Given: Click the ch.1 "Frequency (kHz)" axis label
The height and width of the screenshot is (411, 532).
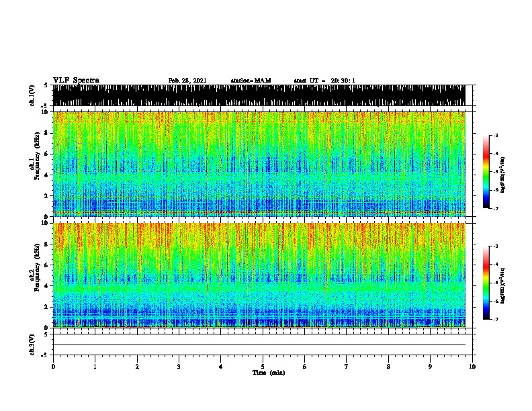Looking at the screenshot, I should point(37,156).
